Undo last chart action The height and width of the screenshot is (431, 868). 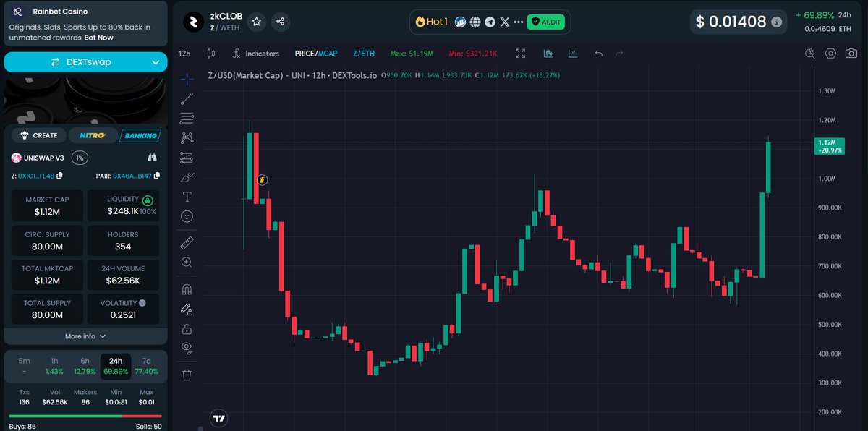pyautogui.click(x=598, y=54)
